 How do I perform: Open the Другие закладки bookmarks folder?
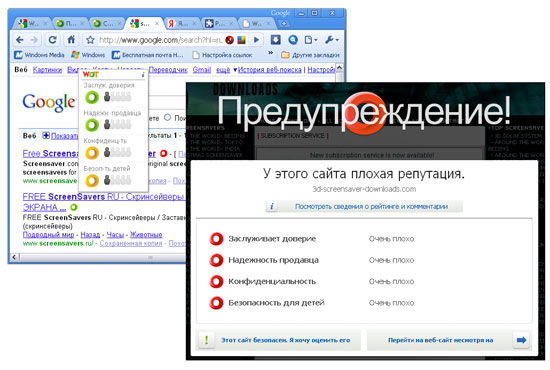[310, 55]
